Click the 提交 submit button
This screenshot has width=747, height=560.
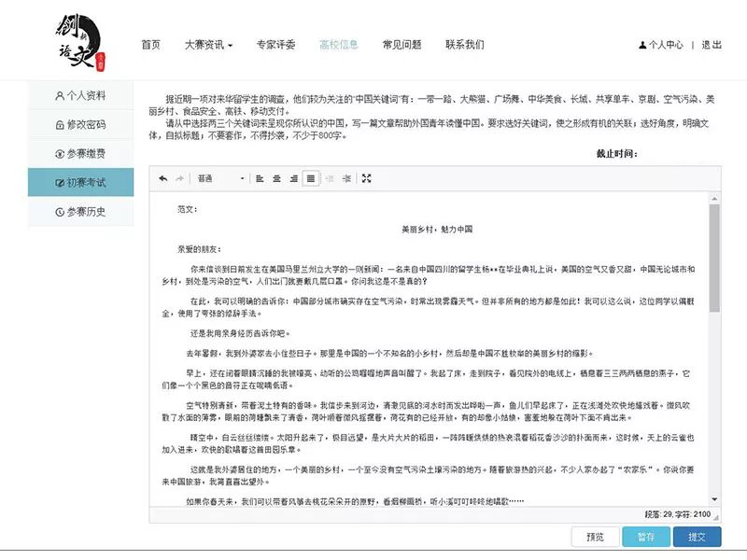tap(697, 537)
